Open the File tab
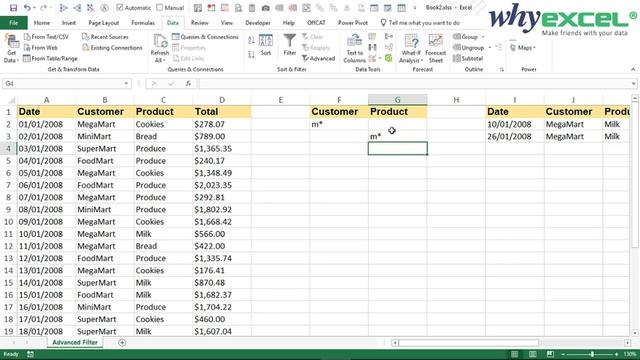Image resolution: width=640 pixels, height=360 pixels. (x=13, y=23)
